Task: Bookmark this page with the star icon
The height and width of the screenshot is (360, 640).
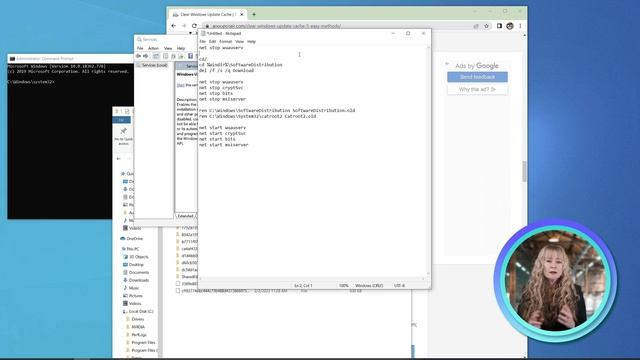Action: coord(487,26)
